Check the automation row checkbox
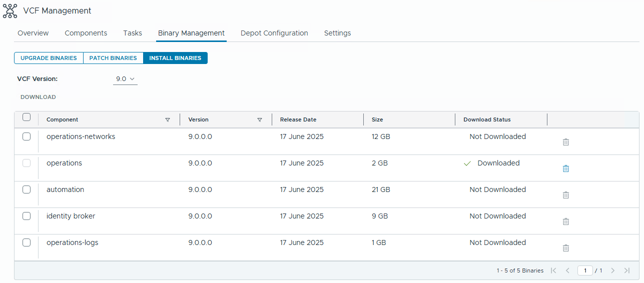The width and height of the screenshot is (644, 283). pos(27,189)
